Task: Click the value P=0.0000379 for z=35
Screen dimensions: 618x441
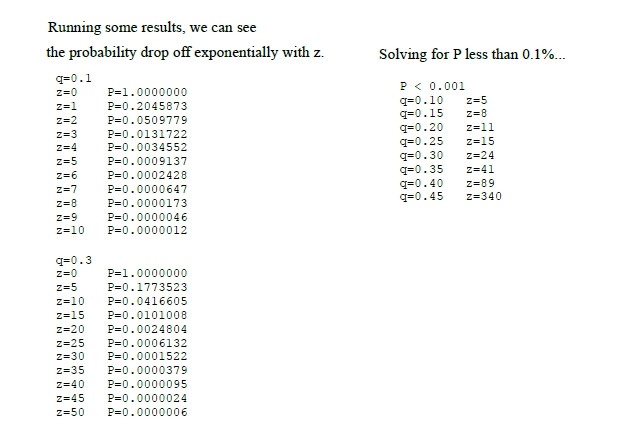Action: click(147, 370)
